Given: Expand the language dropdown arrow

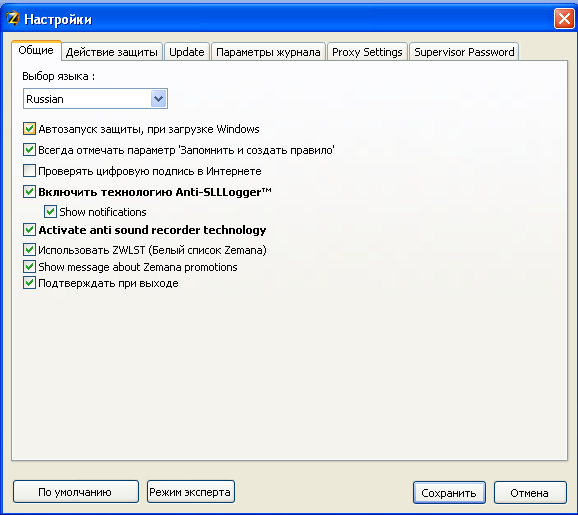Looking at the screenshot, I should click(x=159, y=99).
